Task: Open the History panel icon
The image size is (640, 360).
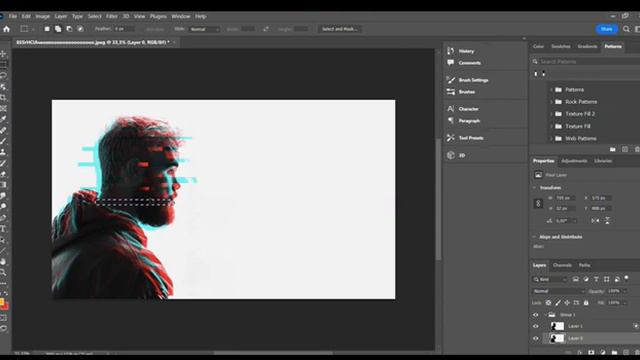Action: click(x=451, y=51)
